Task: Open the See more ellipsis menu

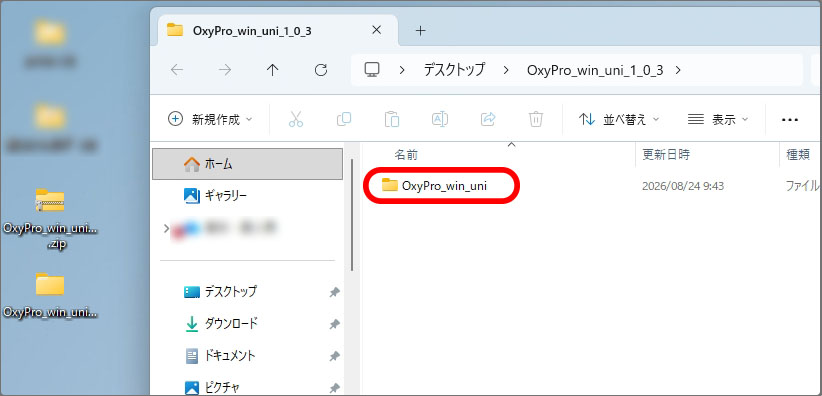Action: click(x=789, y=120)
